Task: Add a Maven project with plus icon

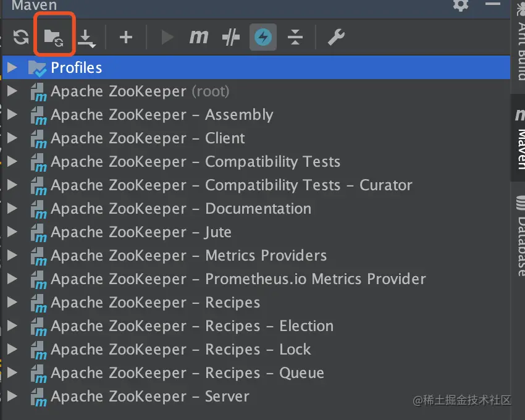Action: tap(126, 37)
